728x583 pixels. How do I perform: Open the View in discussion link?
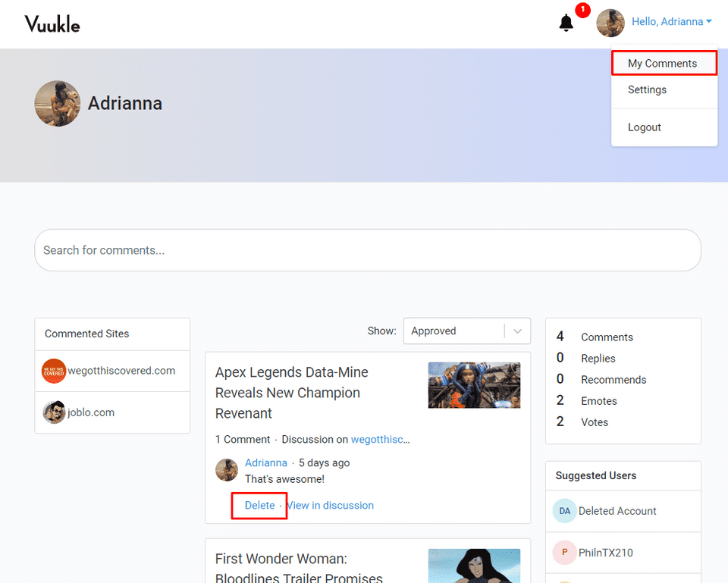(x=331, y=505)
